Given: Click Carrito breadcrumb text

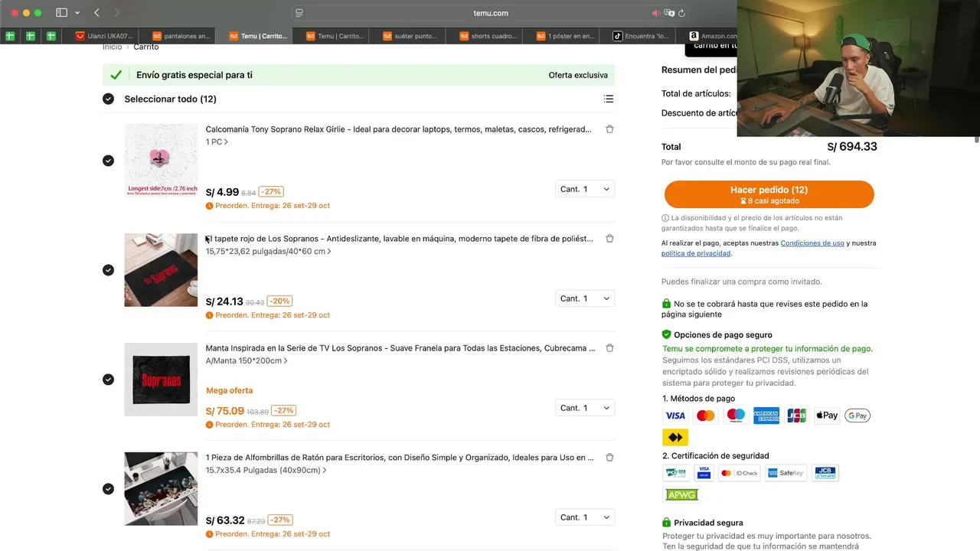Looking at the screenshot, I should pos(146,47).
